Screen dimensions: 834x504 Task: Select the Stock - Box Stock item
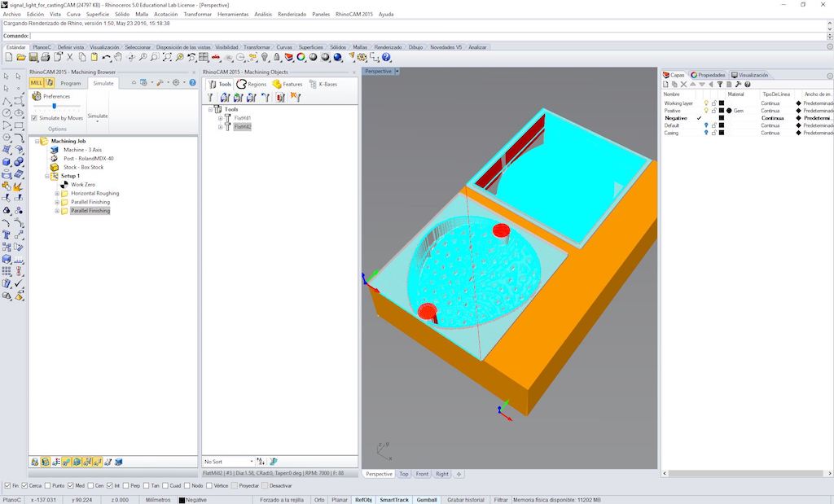pyautogui.click(x=83, y=167)
